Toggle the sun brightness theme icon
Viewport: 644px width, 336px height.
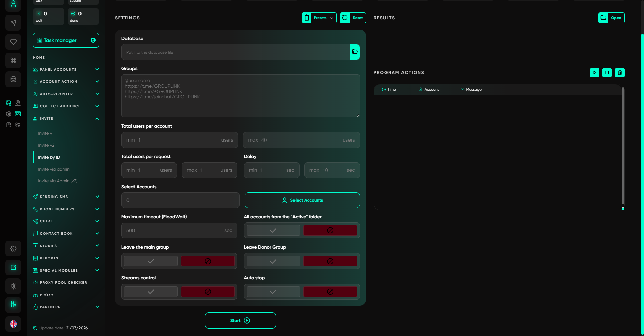tap(13, 286)
